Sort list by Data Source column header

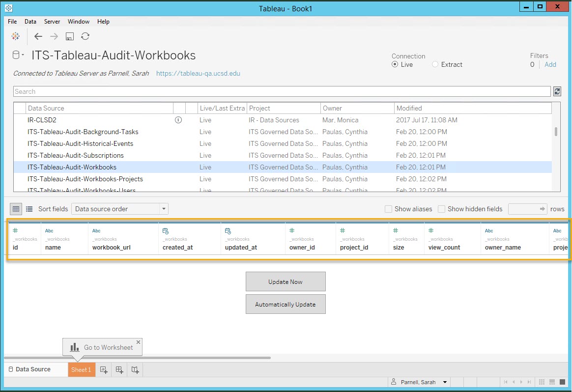tap(100, 108)
